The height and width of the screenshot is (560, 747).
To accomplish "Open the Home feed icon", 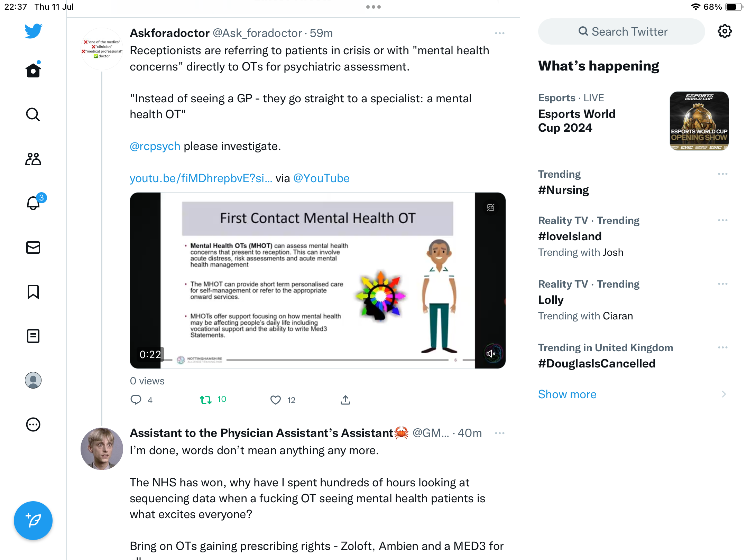I will click(x=33, y=70).
